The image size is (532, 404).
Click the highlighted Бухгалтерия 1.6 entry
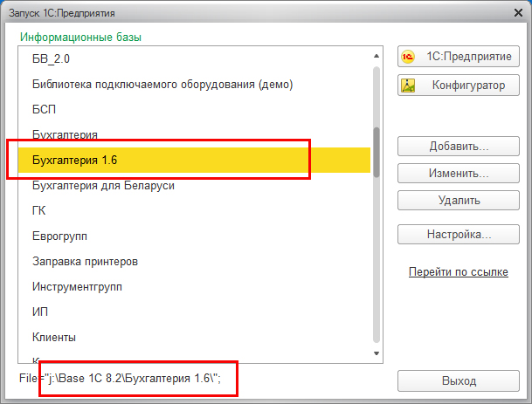[74, 161]
